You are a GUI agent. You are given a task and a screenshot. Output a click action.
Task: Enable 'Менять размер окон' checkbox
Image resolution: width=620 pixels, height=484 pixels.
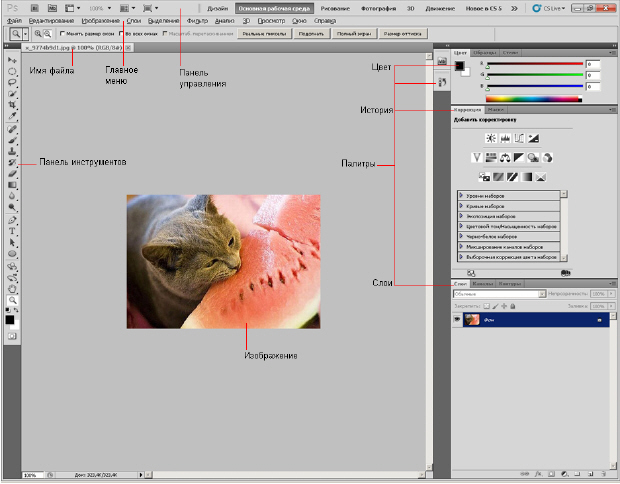[63, 33]
